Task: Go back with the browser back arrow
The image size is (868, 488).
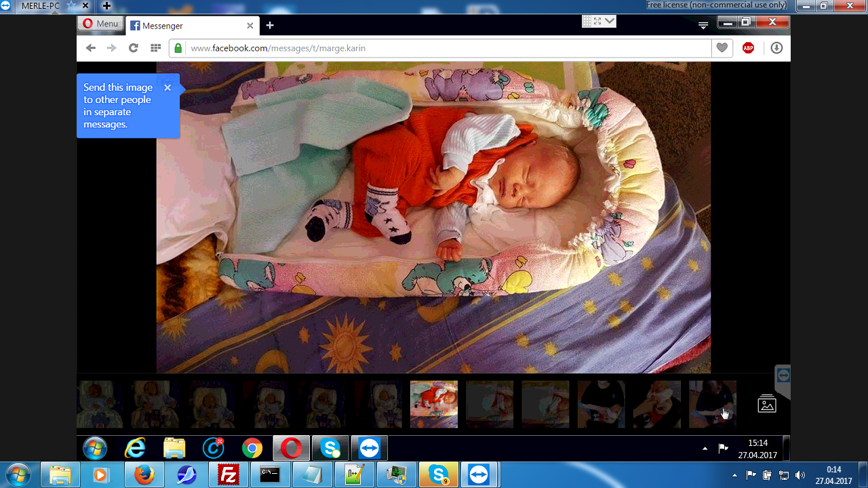Action: pos(91,48)
